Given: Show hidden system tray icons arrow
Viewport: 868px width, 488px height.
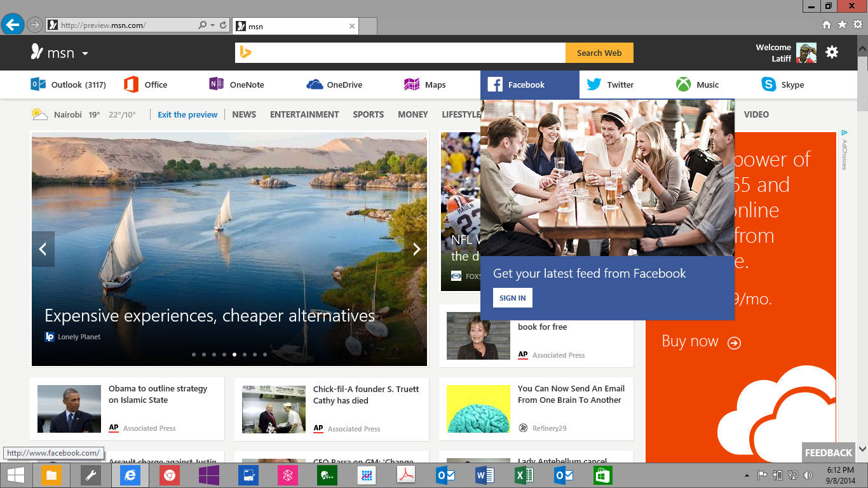Looking at the screenshot, I should point(747,475).
